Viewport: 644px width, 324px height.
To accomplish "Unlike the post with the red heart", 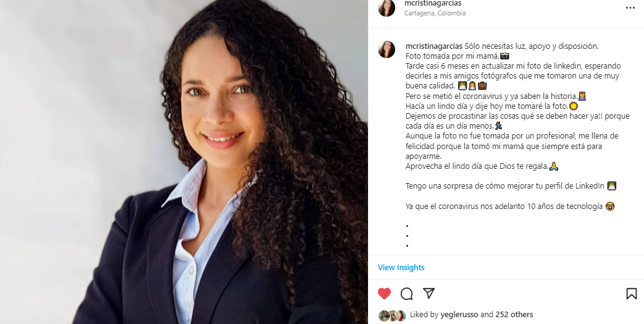I will coord(385,294).
